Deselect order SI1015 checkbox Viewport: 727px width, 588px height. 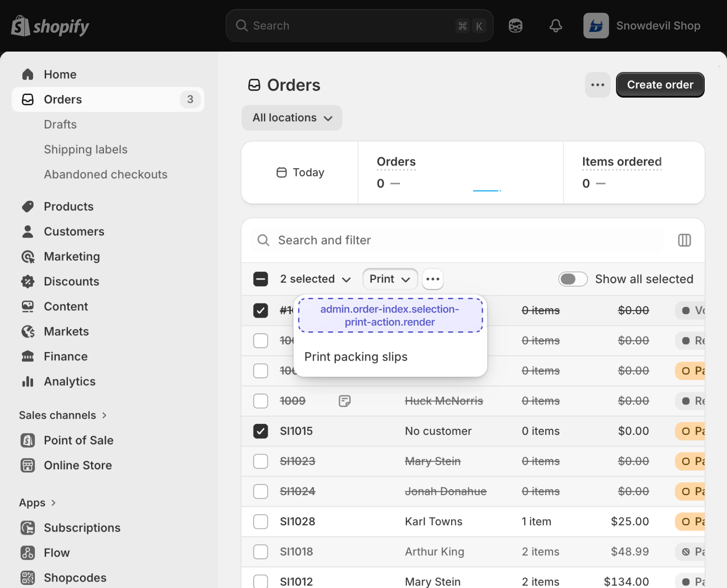(x=260, y=431)
